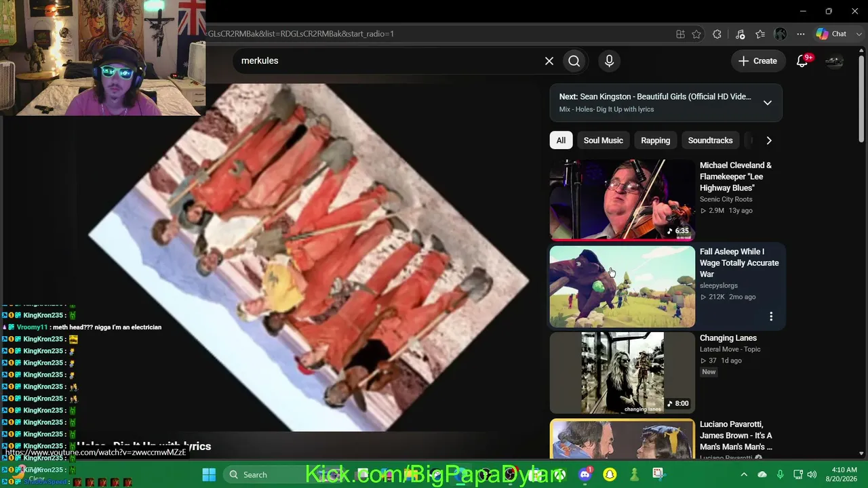
Task: Open the browser media control icon
Action: pyautogui.click(x=740, y=34)
